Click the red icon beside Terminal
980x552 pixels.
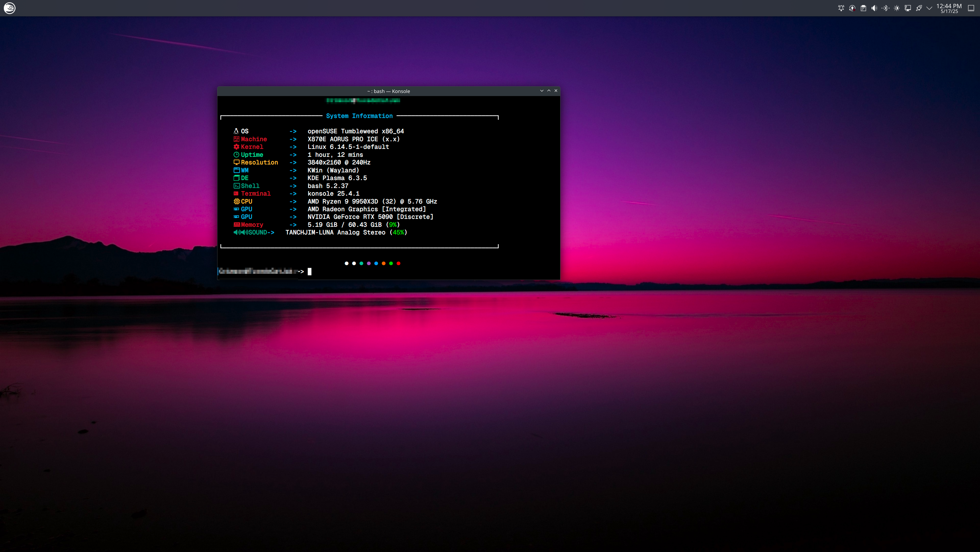click(236, 193)
